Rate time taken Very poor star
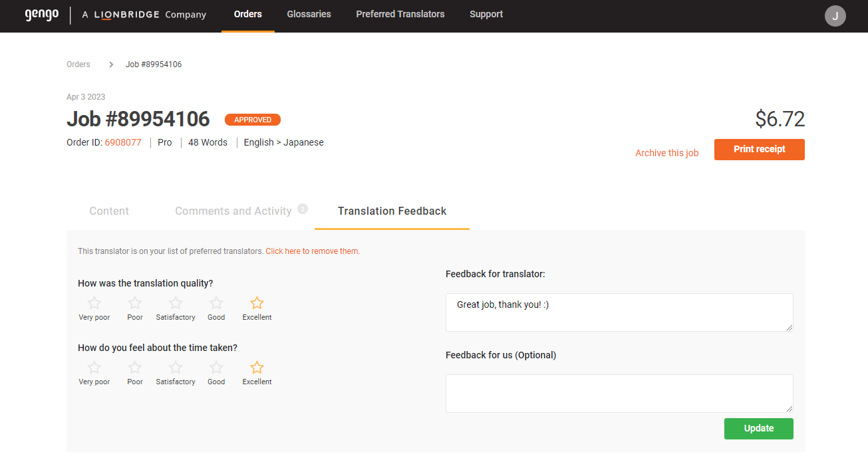The image size is (868, 472). (x=94, y=368)
